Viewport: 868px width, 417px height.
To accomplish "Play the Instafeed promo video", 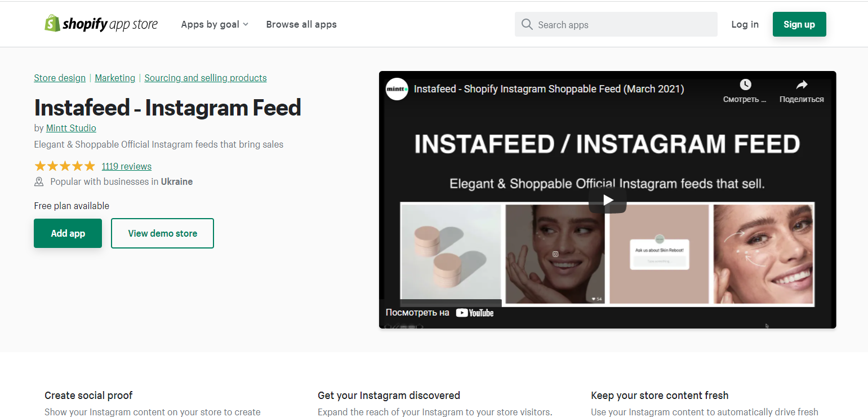I will tap(607, 199).
